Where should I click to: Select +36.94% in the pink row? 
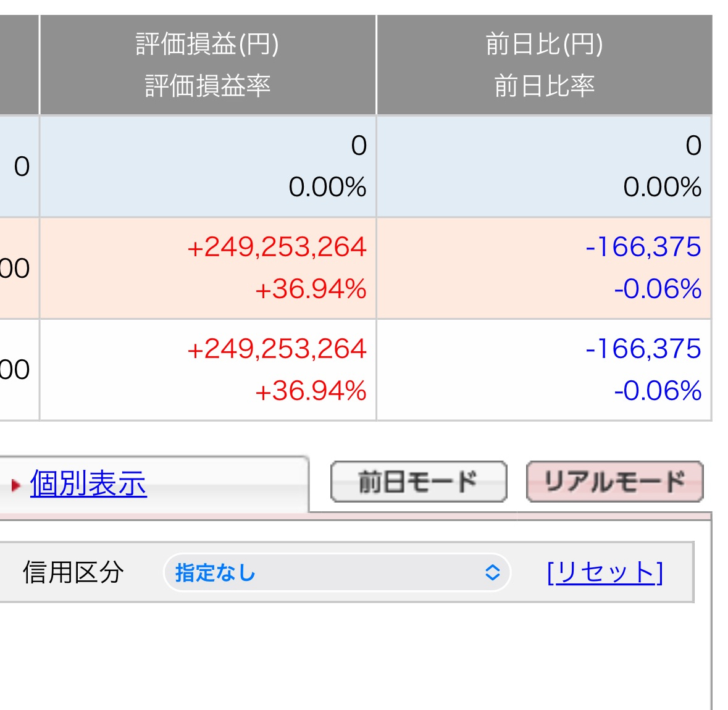[x=311, y=289]
